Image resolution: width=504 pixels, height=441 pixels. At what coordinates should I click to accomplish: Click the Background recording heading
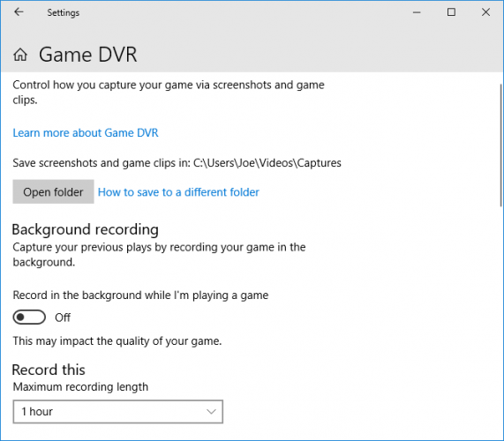pyautogui.click(x=86, y=229)
